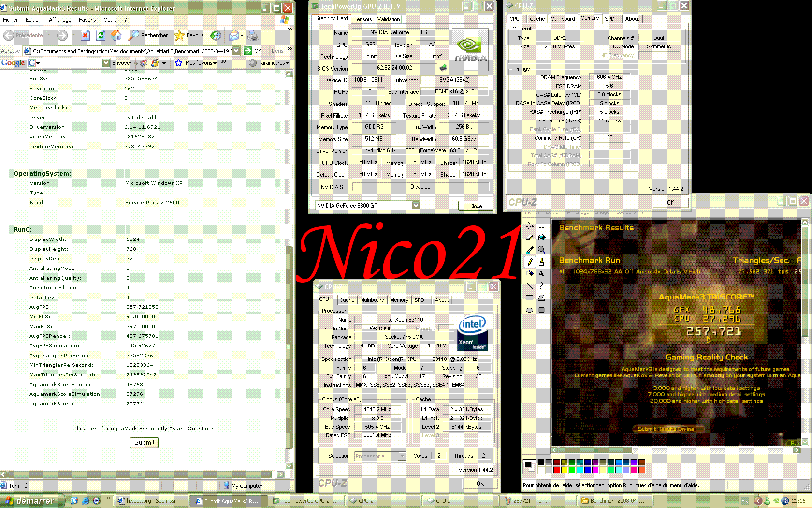Click the Google toolbar search input field
This screenshot has height=508, width=812.
pyautogui.click(x=69, y=63)
